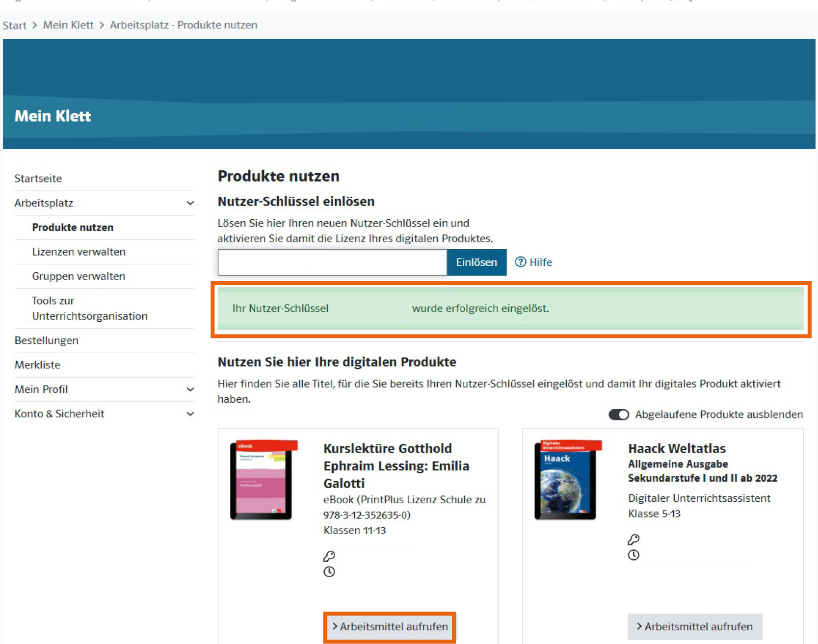Select Gruppen verwalten in sidebar

click(x=79, y=276)
